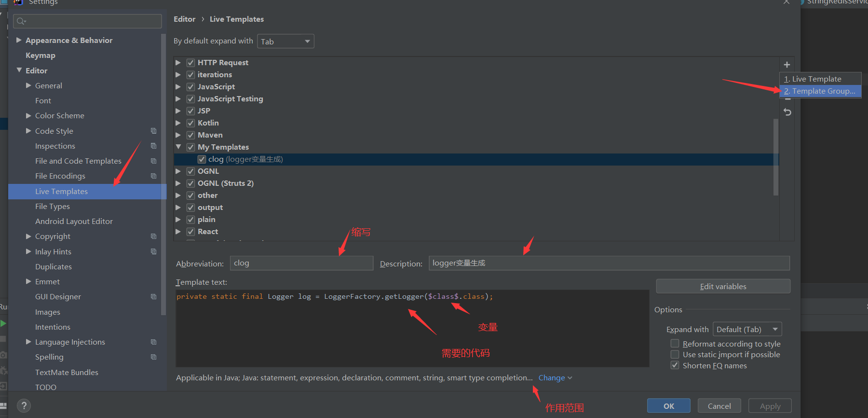The width and height of the screenshot is (868, 418).
Task: Click the plus icon to add template
Action: click(x=787, y=65)
